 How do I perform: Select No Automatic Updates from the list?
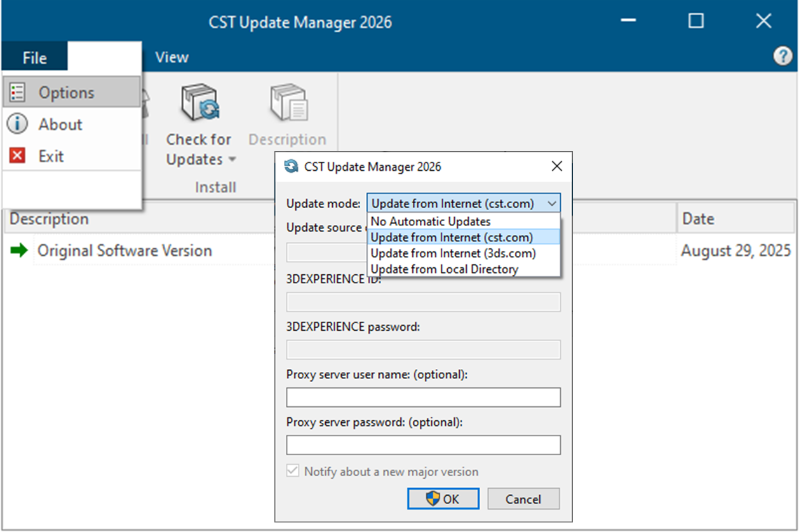(431, 222)
